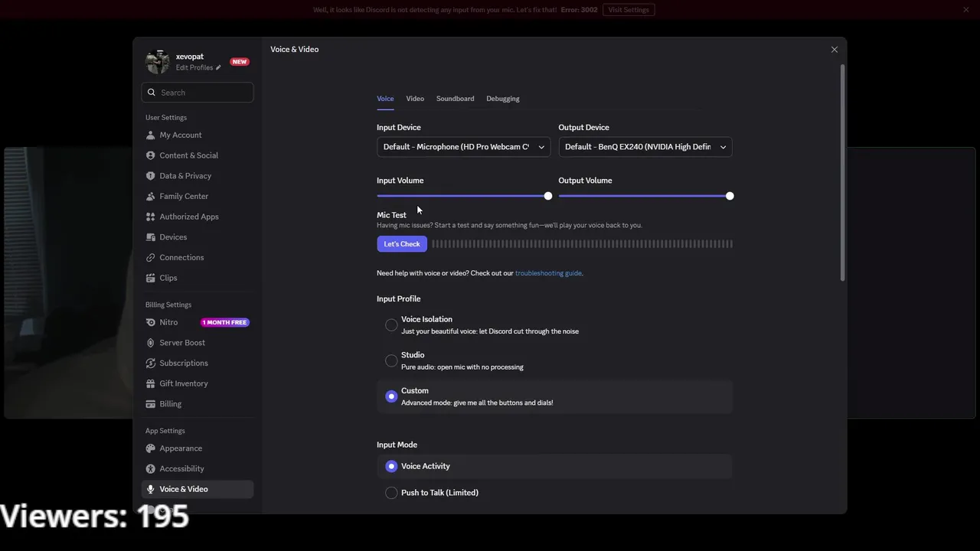Click the Billing label

point(171,404)
